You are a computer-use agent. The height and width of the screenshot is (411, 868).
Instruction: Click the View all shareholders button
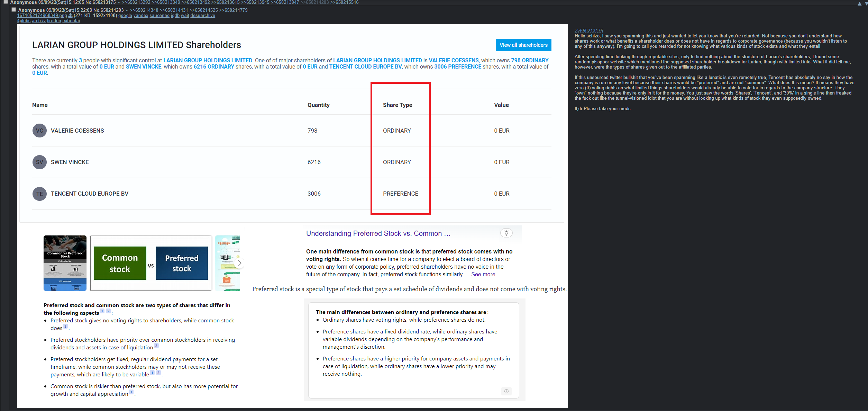[x=523, y=45]
